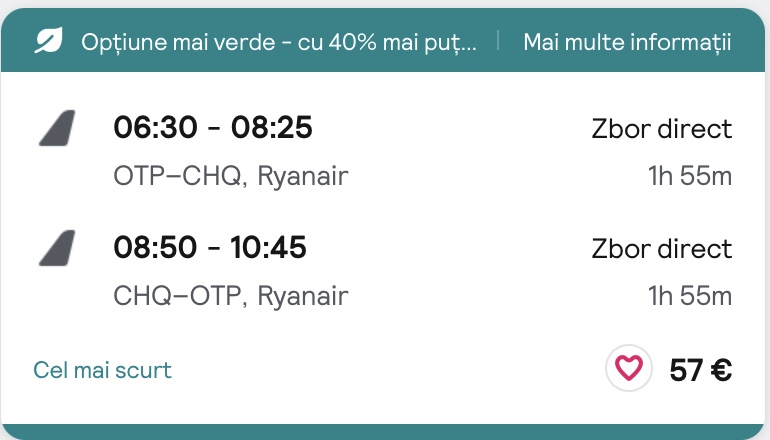
Task: Click the CHQ–OTP, Ryanair route text
Action: point(231,296)
